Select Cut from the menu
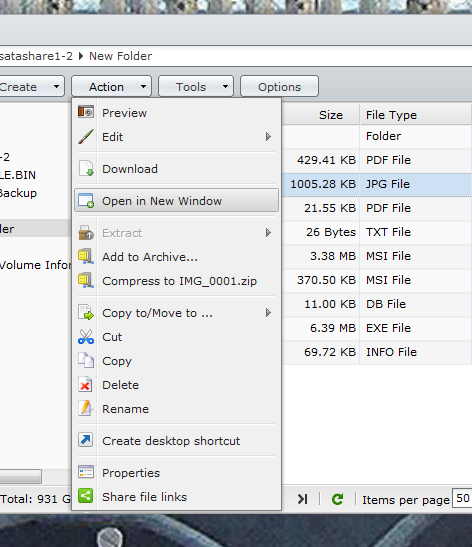Viewport: 472px width, 547px height. pyautogui.click(x=177, y=337)
